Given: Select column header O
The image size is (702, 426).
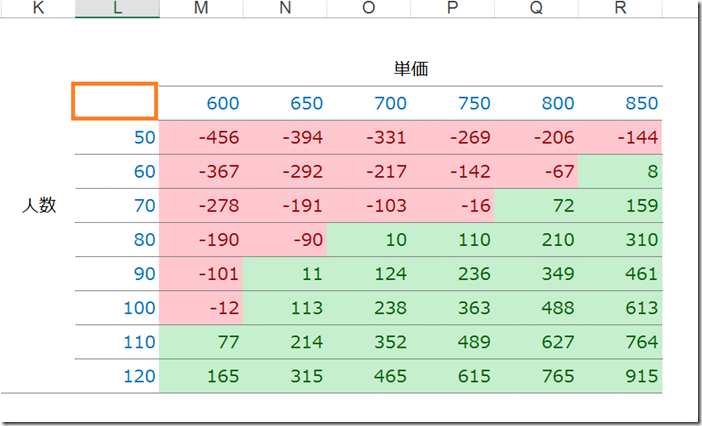Looking at the screenshot, I should [368, 9].
